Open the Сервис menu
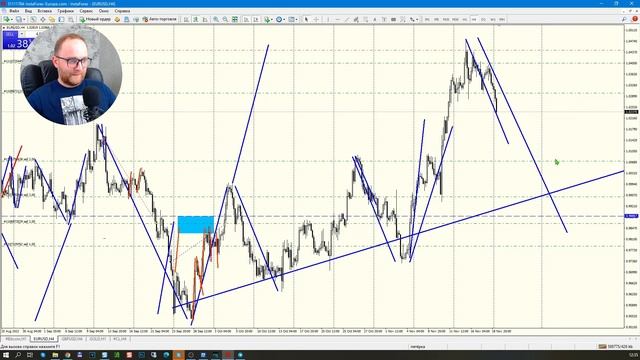640x360 pixels. [x=86, y=11]
